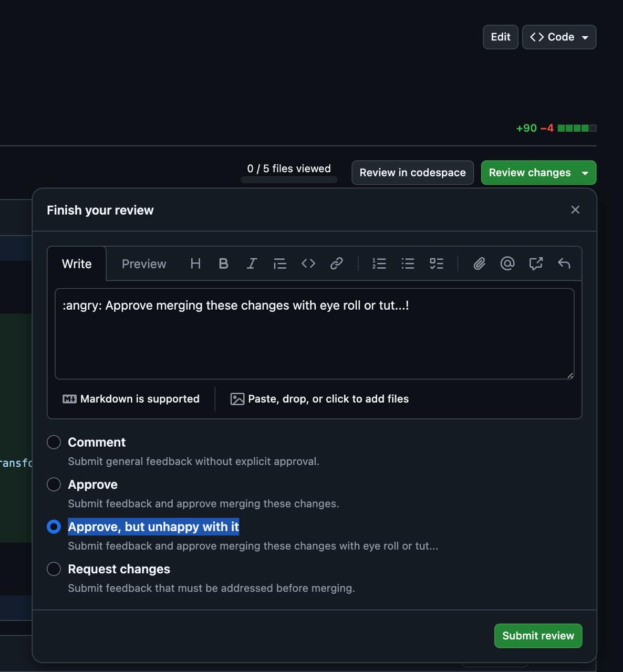Switch to the Write tab
Viewport: 623px width, 672px height.
(x=77, y=264)
